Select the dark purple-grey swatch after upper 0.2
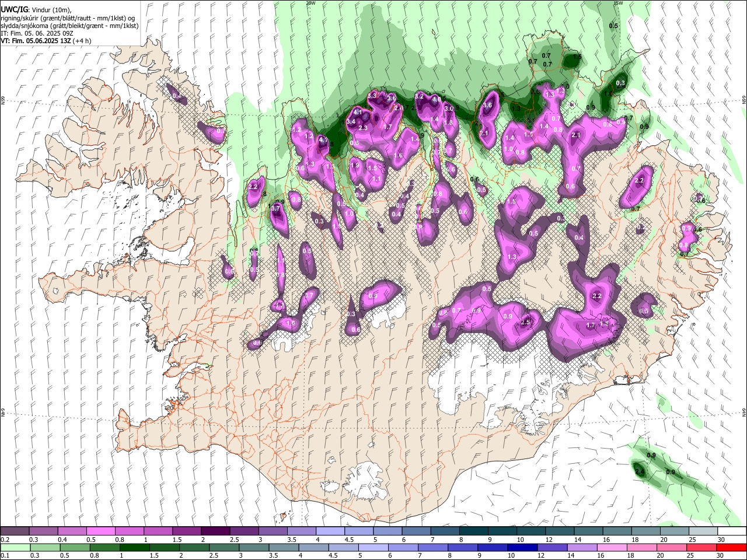This screenshot has height=560, width=747. [x=15, y=531]
